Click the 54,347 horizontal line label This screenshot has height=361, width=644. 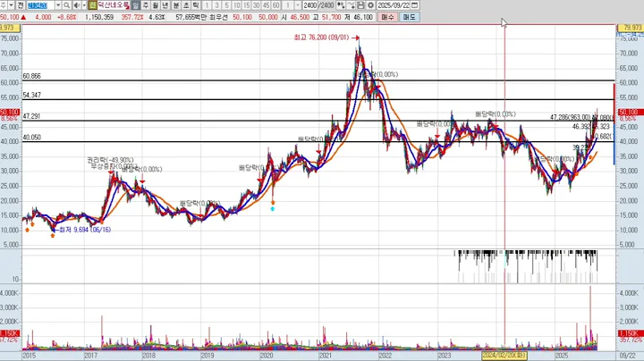coord(31,95)
